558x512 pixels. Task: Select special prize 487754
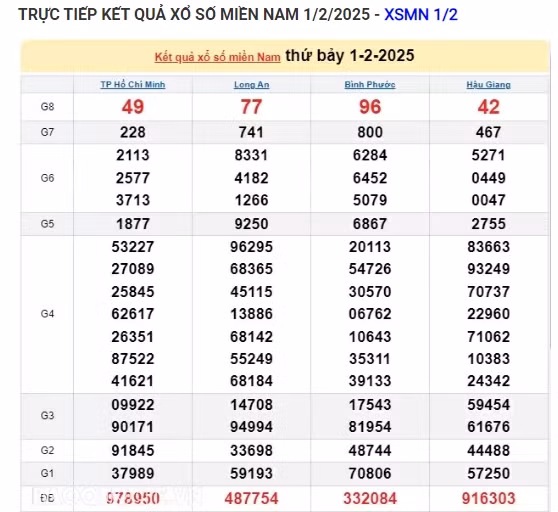[x=252, y=498]
